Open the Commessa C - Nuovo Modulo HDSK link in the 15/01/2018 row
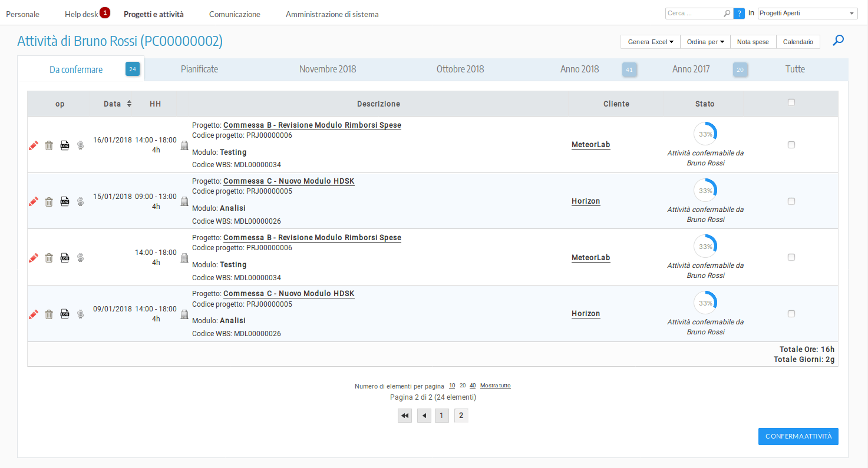Screen dimensions: 868x468 coord(289,181)
